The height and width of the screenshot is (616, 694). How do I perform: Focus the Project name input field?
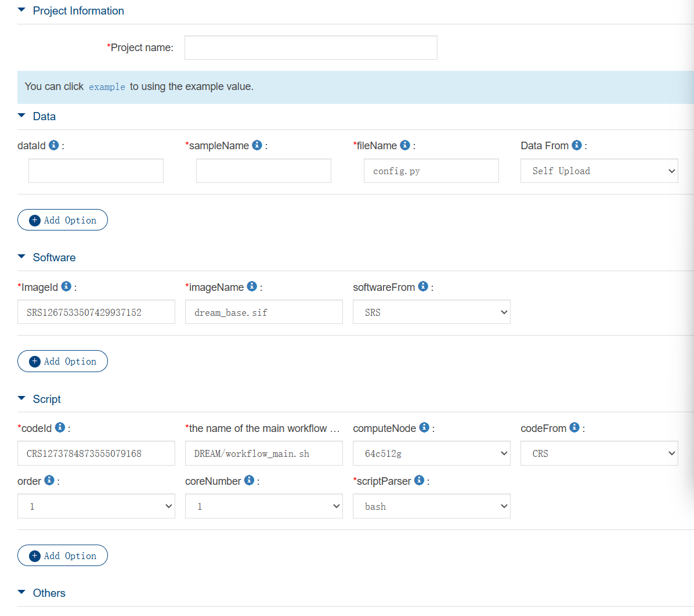pyautogui.click(x=310, y=48)
